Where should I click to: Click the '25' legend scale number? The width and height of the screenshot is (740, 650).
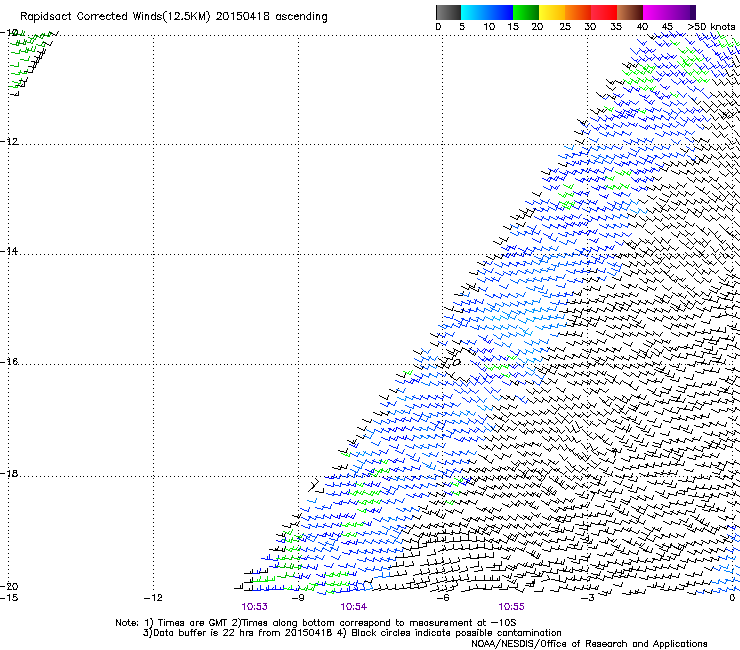[565, 27]
